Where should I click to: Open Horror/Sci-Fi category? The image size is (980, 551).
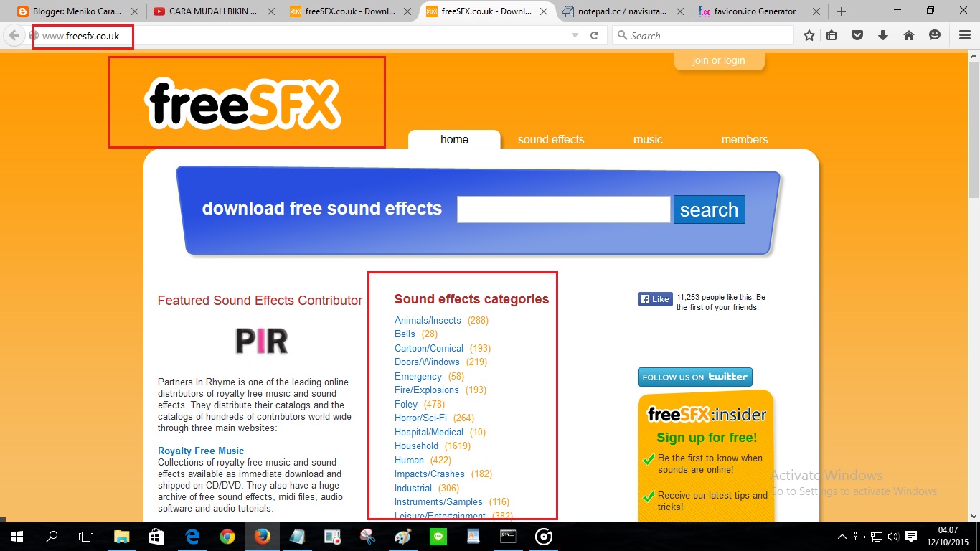coord(420,418)
